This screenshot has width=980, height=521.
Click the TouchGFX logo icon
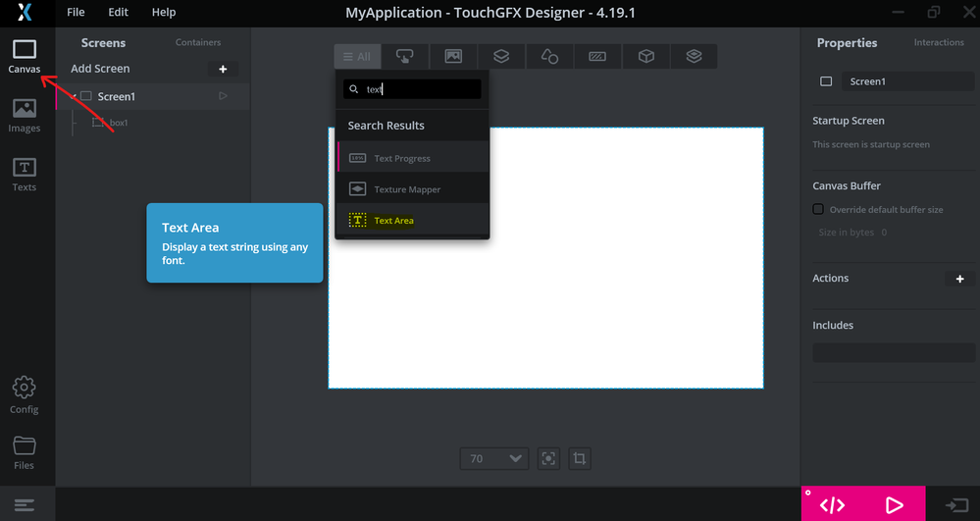coord(25,12)
